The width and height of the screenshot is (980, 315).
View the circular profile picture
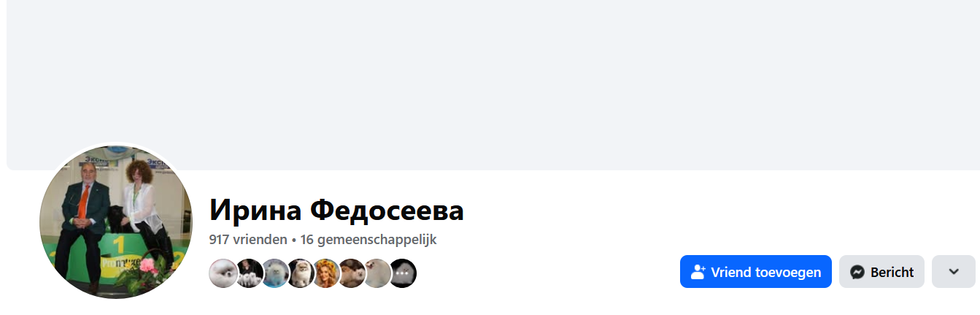click(116, 221)
